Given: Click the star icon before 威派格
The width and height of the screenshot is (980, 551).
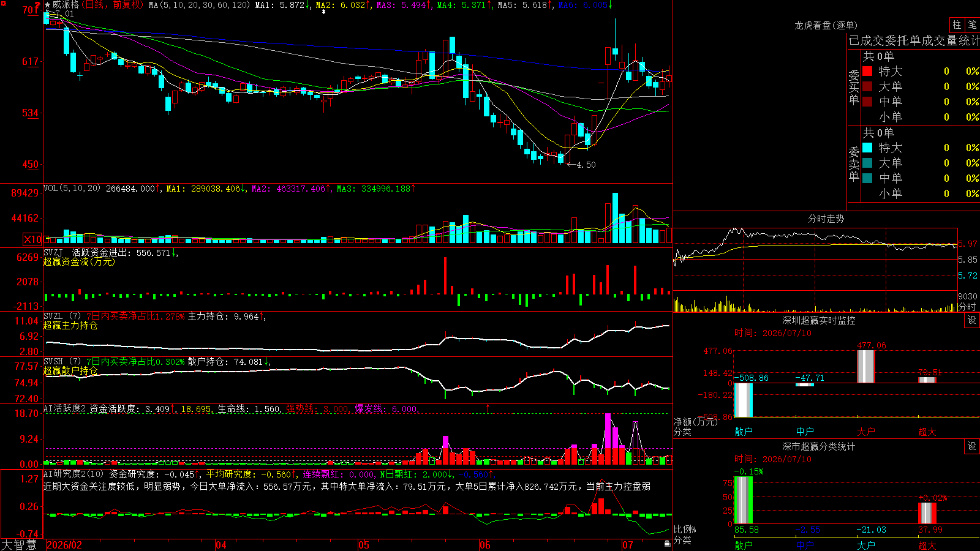Looking at the screenshot, I should click(47, 5).
